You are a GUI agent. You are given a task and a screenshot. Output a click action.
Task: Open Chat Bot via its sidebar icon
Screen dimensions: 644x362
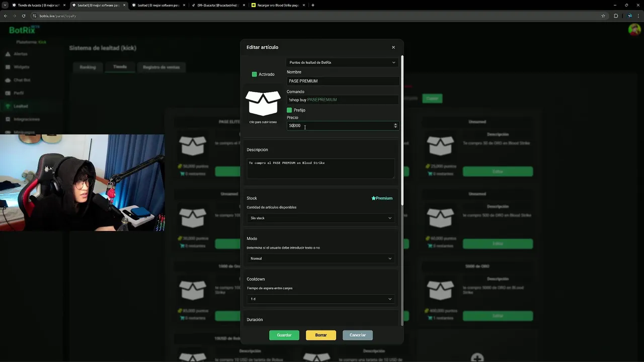click(8, 80)
